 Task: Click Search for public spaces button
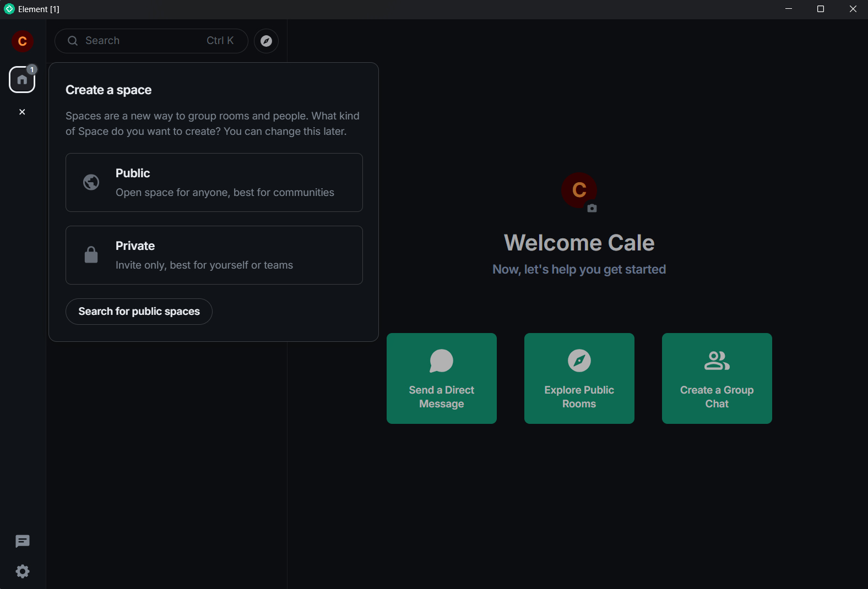[139, 312]
